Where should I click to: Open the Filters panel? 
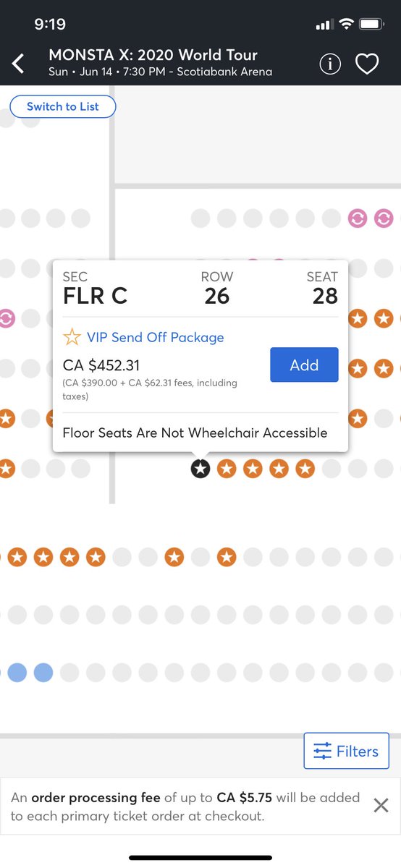[347, 751]
